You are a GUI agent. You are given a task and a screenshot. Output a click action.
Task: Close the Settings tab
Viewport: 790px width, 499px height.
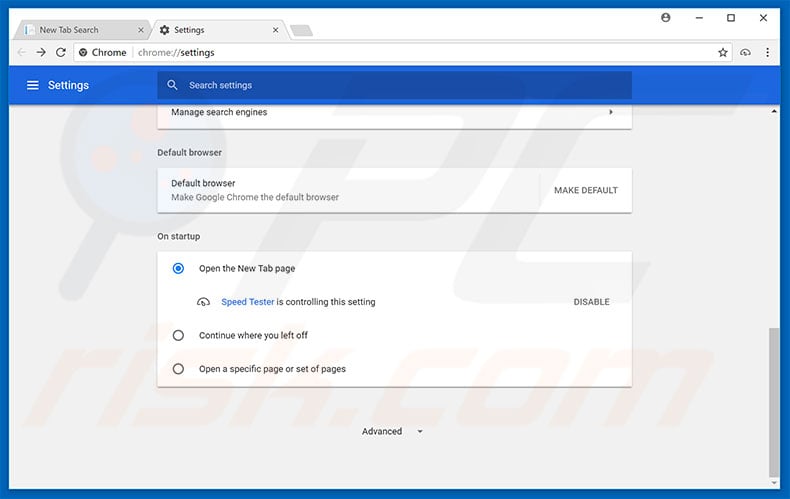(x=276, y=30)
